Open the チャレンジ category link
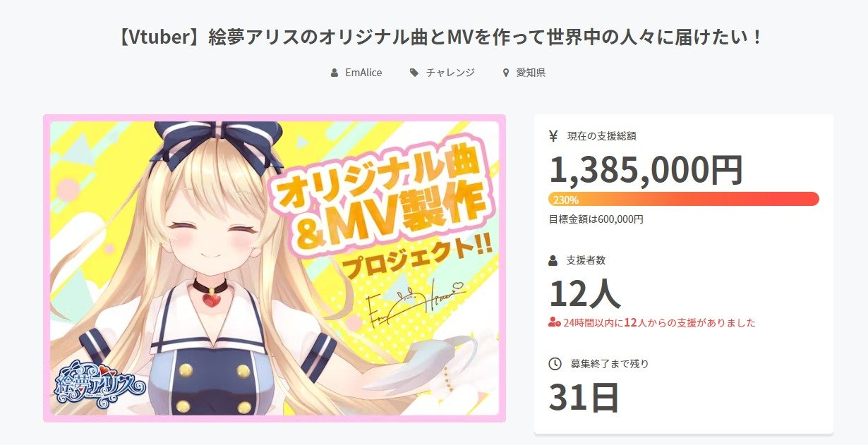This screenshot has width=868, height=445. (450, 73)
